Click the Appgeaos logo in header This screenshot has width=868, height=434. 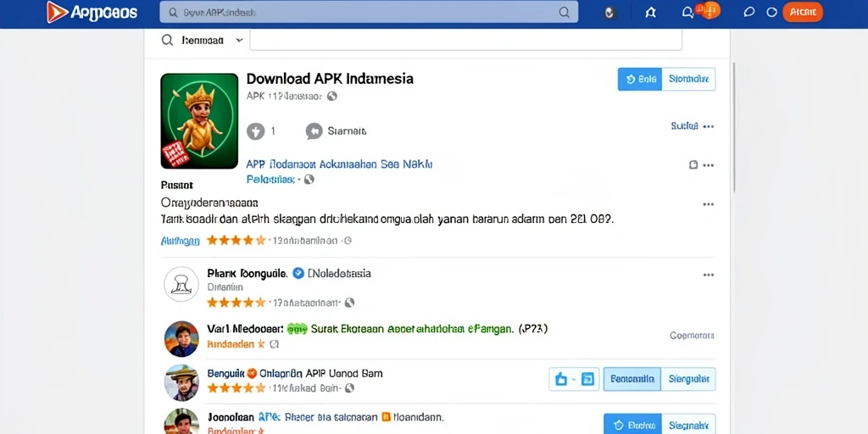(x=92, y=12)
